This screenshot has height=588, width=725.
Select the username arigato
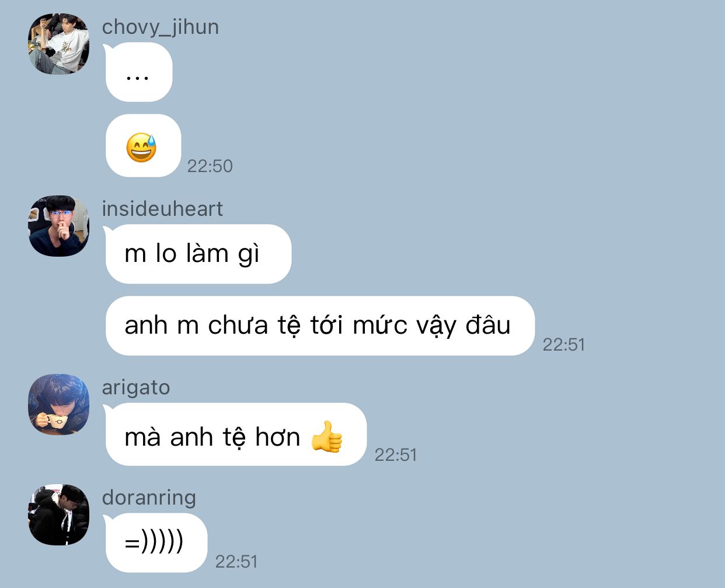[x=136, y=387]
